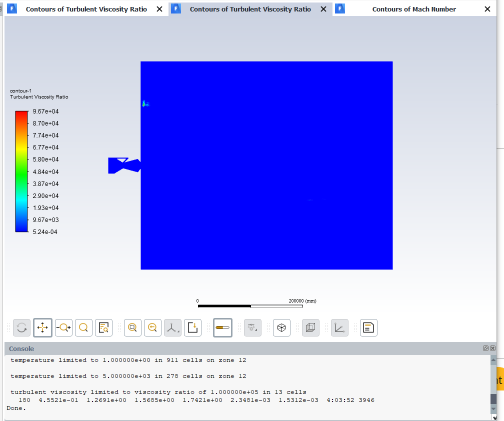
Task: Click the scale bar ruler under the contour
Action: pyautogui.click(x=250, y=306)
